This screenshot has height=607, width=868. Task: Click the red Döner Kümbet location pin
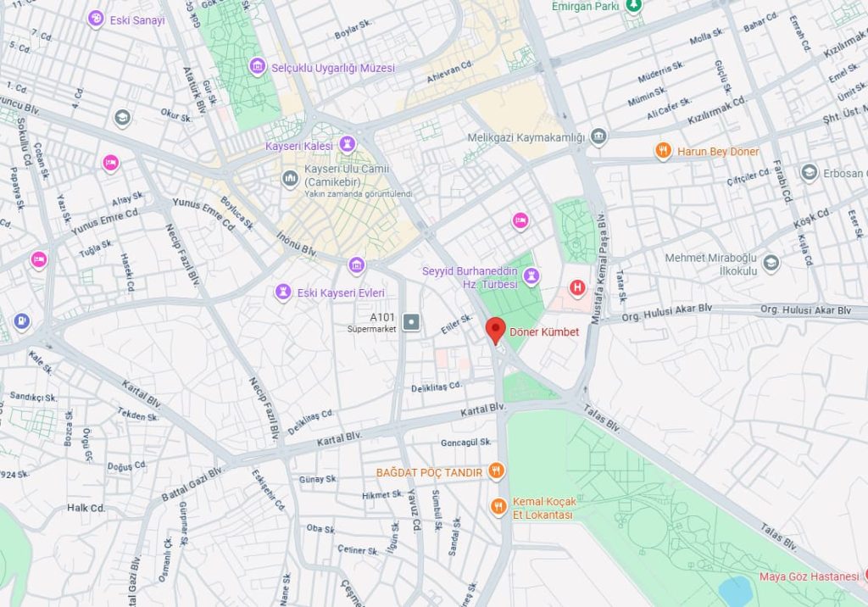click(x=495, y=331)
